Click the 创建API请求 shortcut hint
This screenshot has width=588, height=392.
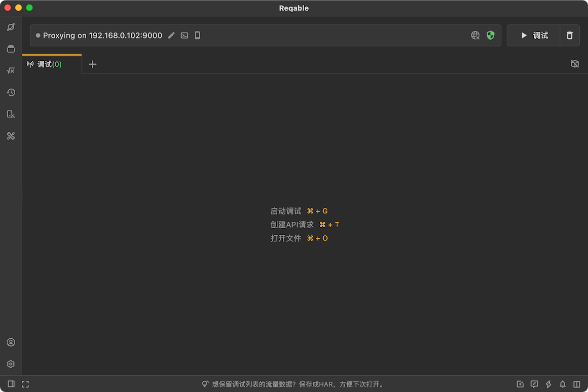tap(305, 225)
